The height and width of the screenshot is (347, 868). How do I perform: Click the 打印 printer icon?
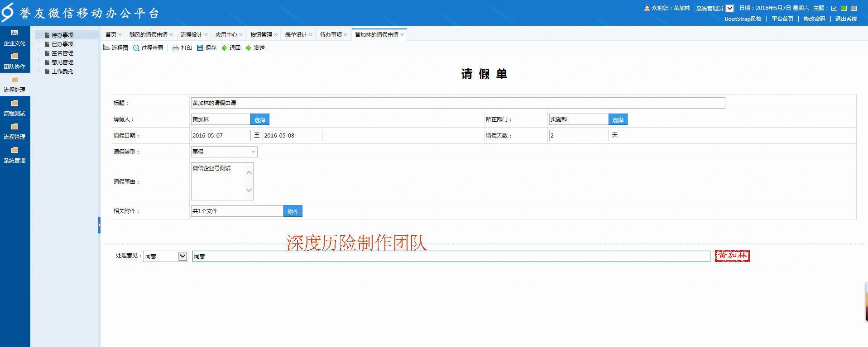176,48
